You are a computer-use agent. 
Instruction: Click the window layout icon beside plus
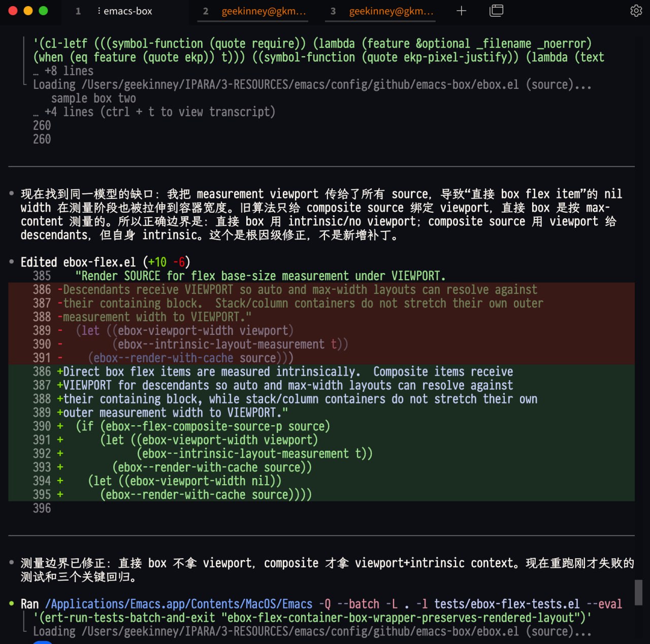pyautogui.click(x=496, y=11)
